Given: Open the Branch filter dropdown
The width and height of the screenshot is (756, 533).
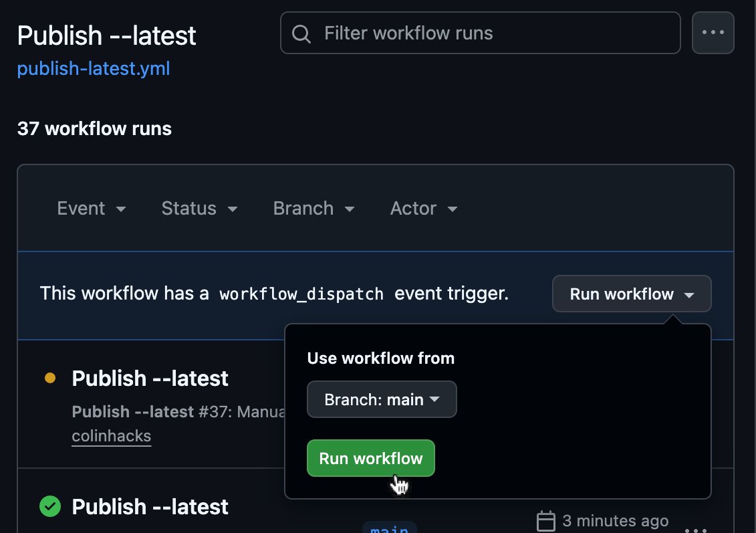Looking at the screenshot, I should tap(314, 208).
